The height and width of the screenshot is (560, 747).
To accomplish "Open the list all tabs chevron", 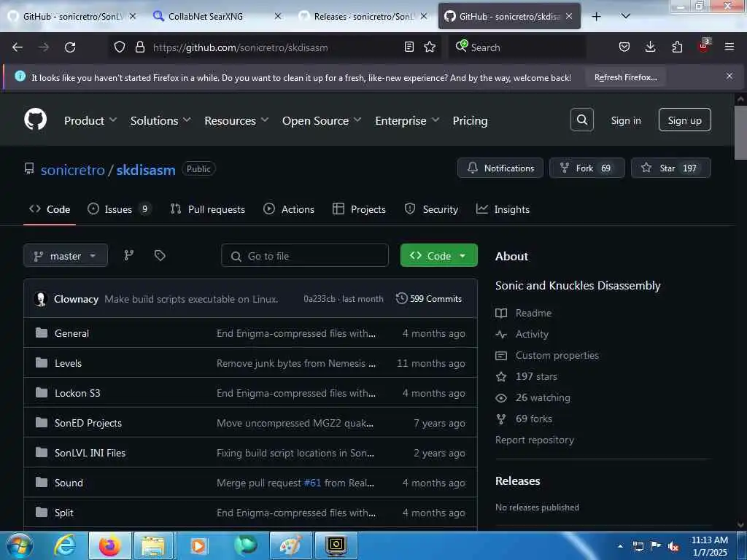I will coord(625,16).
